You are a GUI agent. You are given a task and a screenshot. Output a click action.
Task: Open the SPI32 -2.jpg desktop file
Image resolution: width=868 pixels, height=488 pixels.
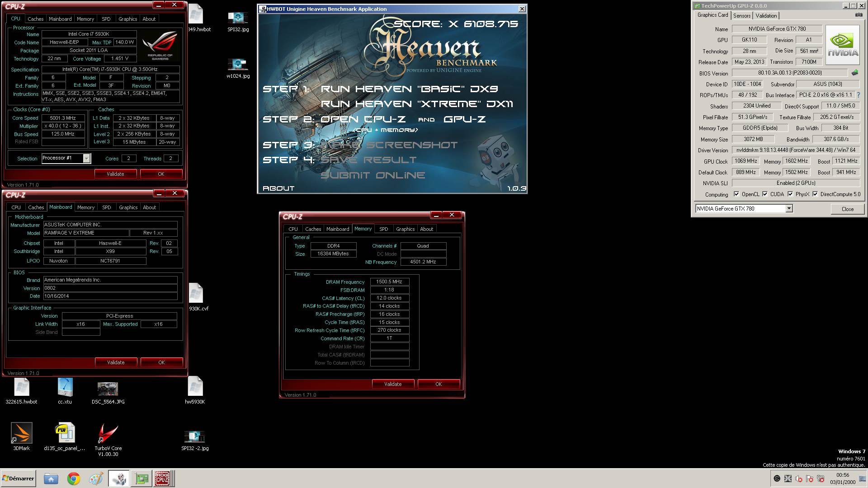195,440
